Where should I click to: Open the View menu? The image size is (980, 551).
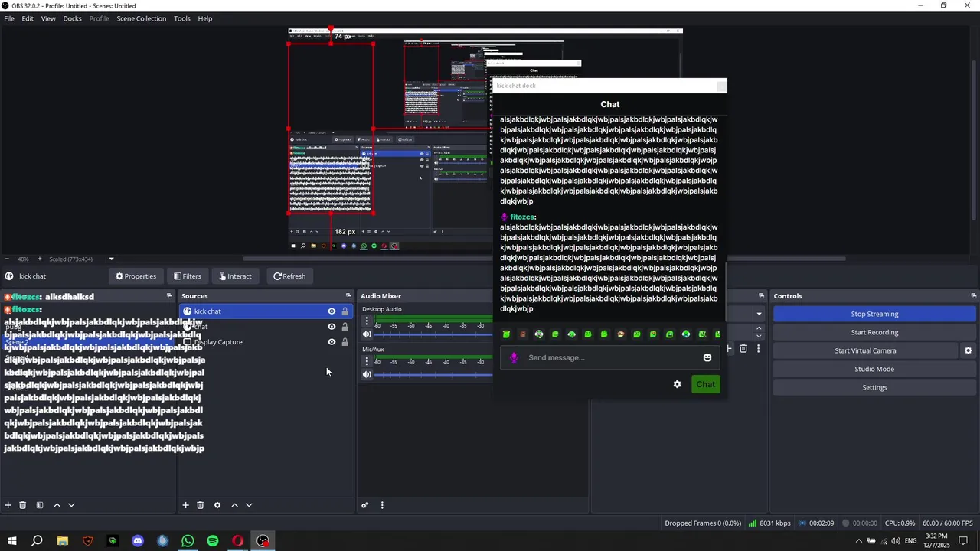pos(48,18)
